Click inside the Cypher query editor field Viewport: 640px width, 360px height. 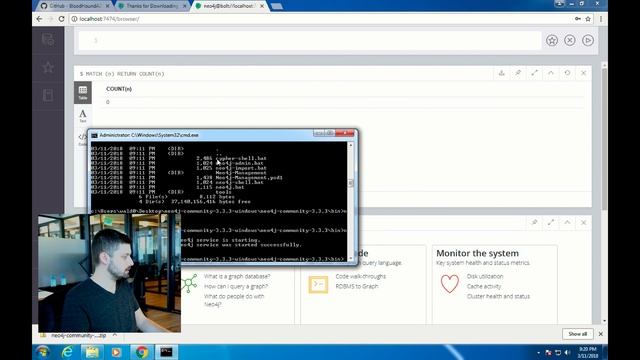(x=310, y=40)
